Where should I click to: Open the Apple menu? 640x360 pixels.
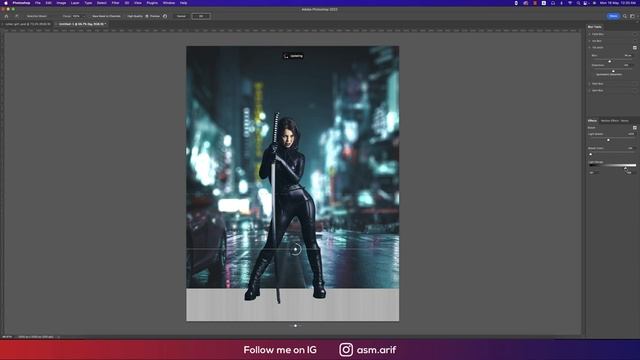[6, 3]
